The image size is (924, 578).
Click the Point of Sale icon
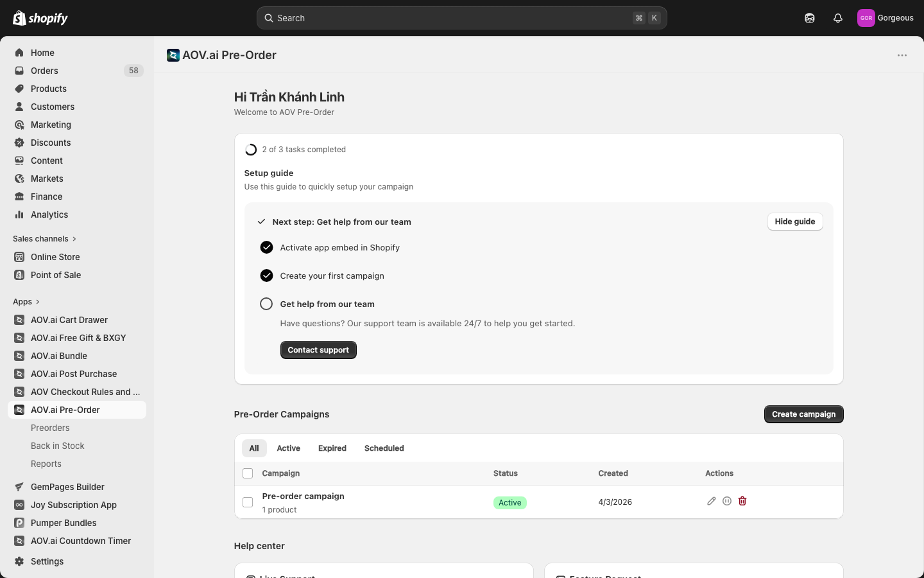tap(19, 275)
